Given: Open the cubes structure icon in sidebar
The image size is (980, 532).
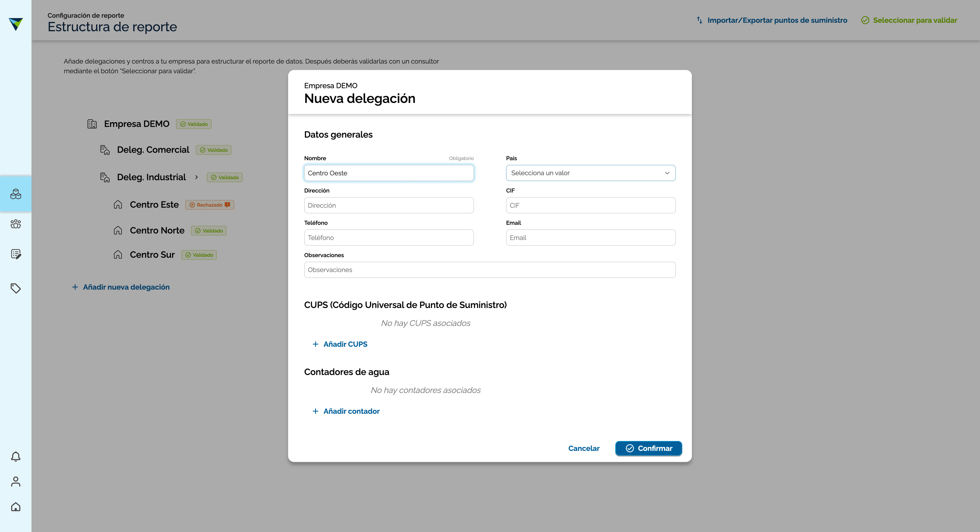Looking at the screenshot, I should [x=16, y=194].
